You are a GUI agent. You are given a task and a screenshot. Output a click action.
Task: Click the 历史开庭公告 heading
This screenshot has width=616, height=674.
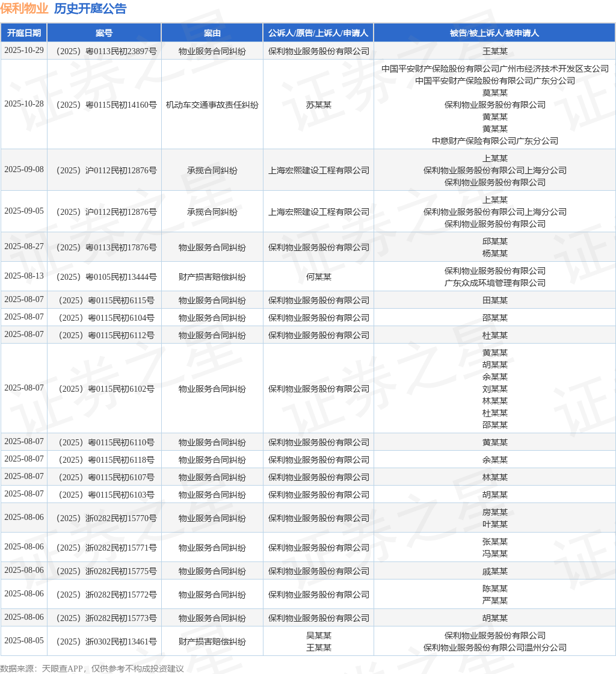pos(90,8)
